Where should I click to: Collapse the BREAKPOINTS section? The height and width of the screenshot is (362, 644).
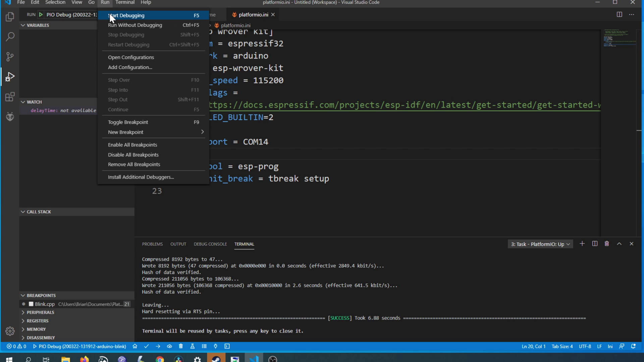click(77, 295)
